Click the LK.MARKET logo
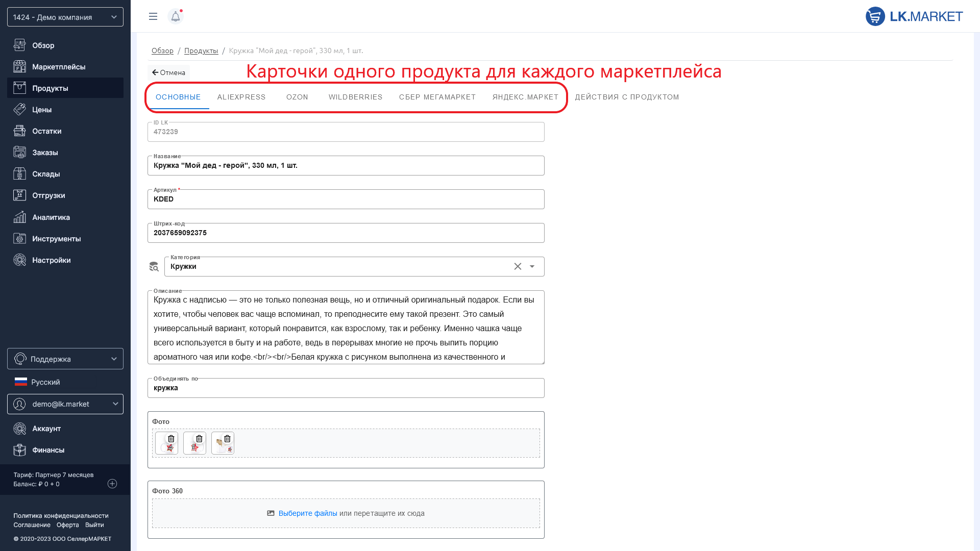Screen dimensions: 980x551 pyautogui.click(x=914, y=16)
